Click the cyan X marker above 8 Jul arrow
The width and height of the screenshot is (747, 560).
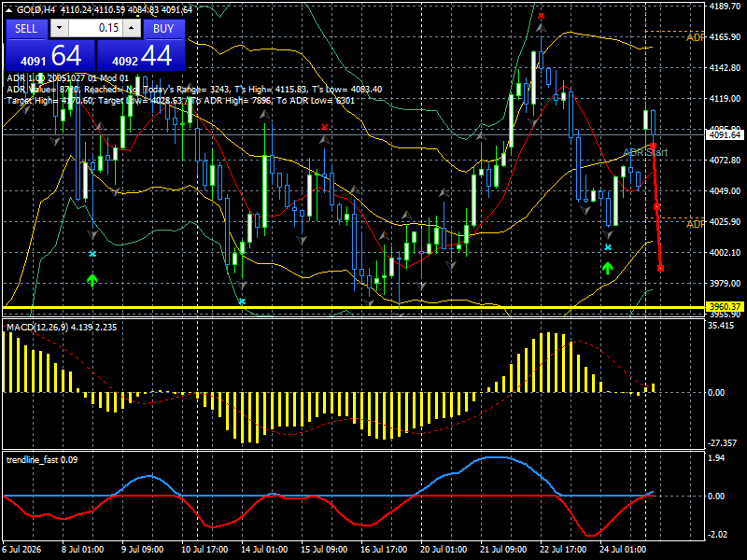(92, 254)
